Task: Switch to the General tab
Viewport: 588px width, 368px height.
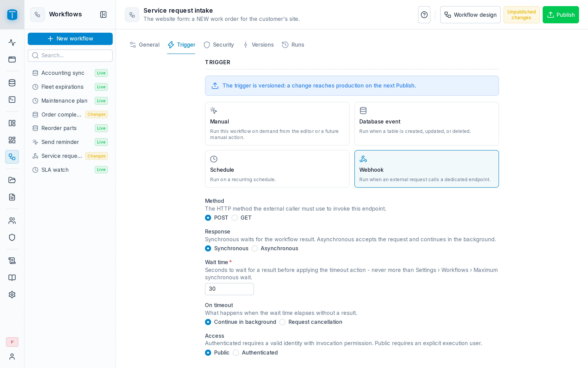Action: (x=145, y=45)
